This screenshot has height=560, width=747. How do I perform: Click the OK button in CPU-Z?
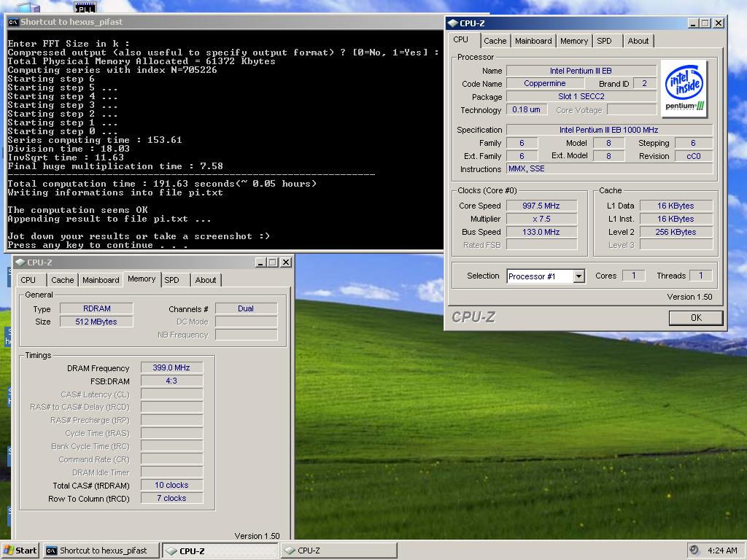click(x=695, y=318)
